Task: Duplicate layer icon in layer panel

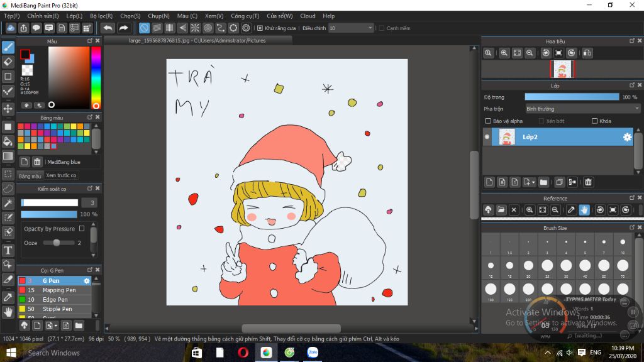Action: tap(559, 182)
